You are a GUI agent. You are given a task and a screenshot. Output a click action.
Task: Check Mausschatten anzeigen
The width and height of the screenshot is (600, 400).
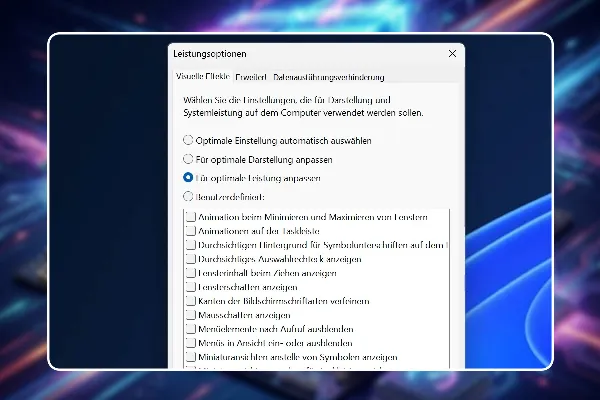click(x=191, y=315)
